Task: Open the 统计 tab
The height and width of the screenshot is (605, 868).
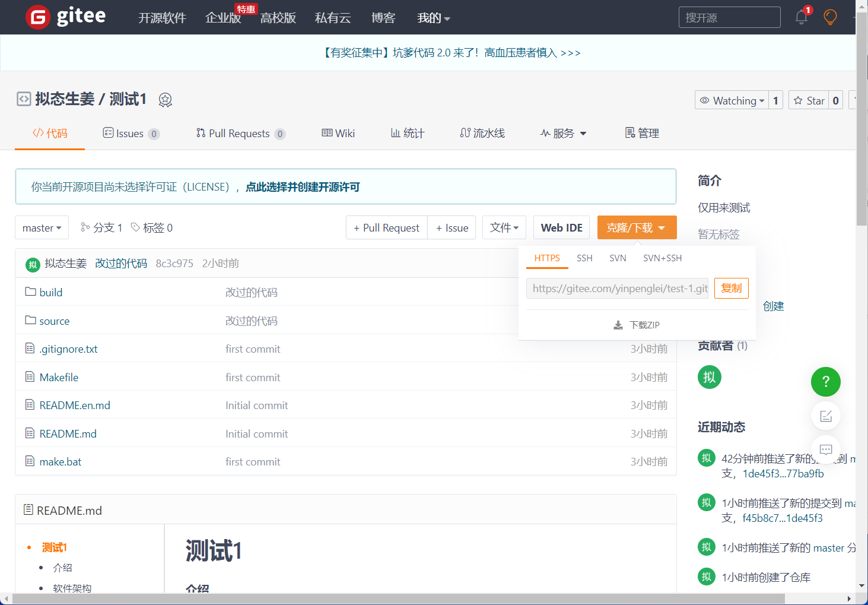Action: point(408,133)
